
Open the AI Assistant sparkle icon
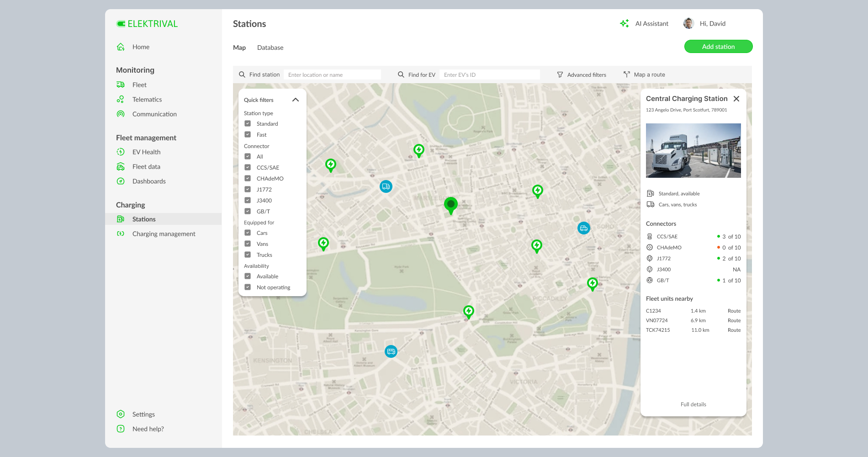(625, 23)
